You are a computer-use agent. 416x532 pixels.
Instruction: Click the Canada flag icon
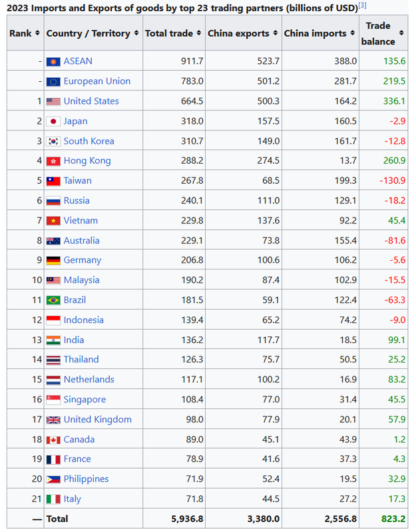click(x=53, y=440)
